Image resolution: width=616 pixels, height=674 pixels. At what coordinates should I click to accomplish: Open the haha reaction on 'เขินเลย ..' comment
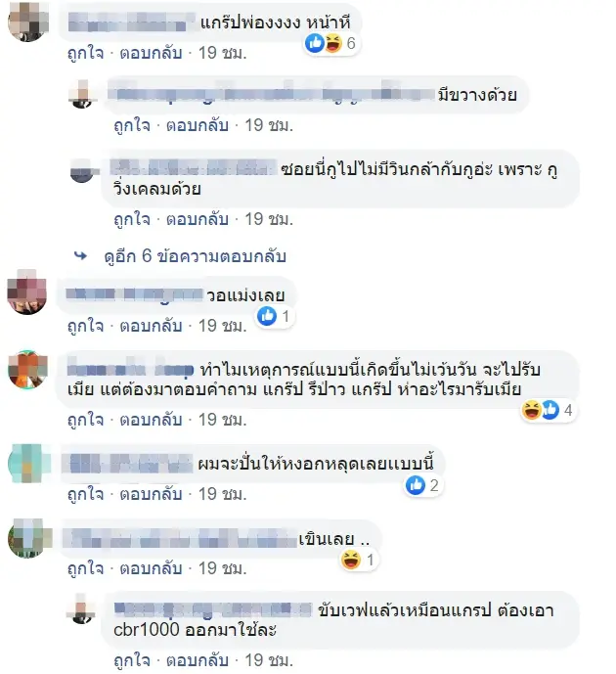(350, 560)
